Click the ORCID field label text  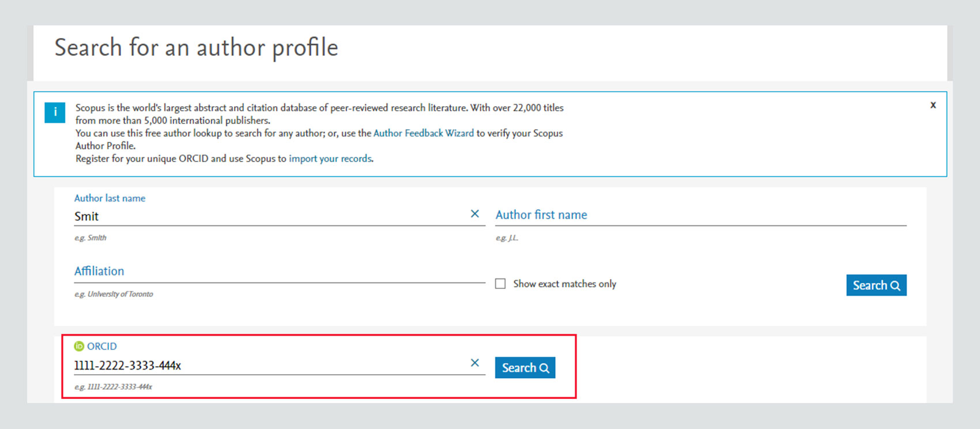[102, 347]
